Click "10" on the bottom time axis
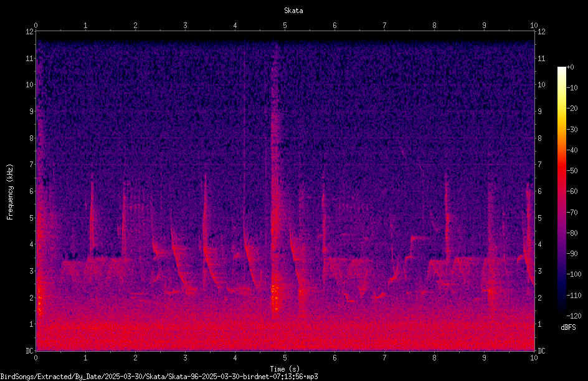This screenshot has width=588, height=381. click(534, 358)
